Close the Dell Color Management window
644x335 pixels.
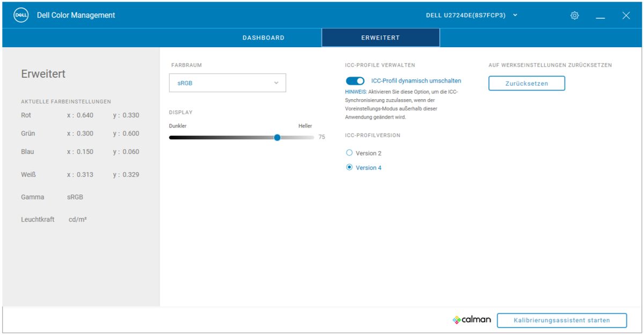click(626, 16)
